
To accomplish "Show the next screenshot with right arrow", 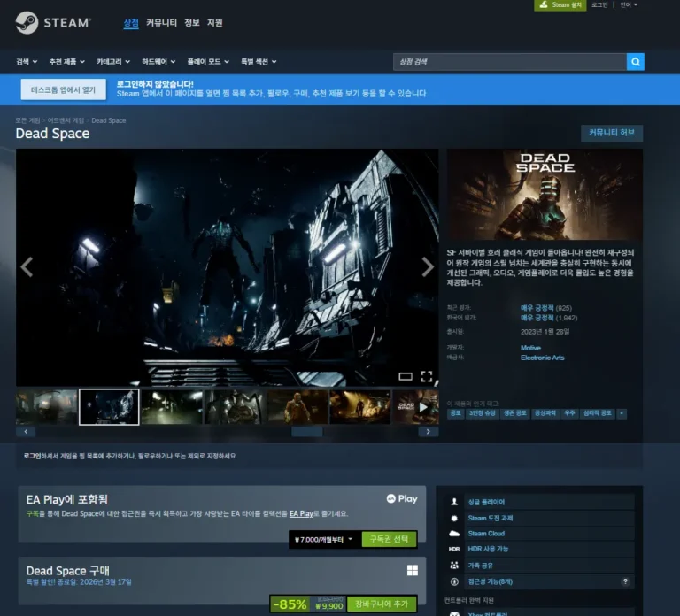I will 428,267.
